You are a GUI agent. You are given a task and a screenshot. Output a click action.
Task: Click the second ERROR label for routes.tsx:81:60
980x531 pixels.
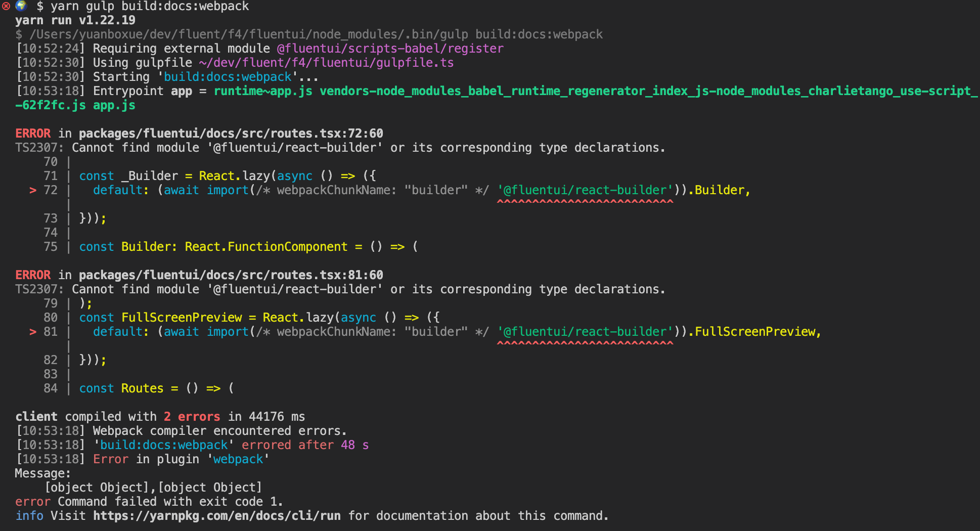32,275
